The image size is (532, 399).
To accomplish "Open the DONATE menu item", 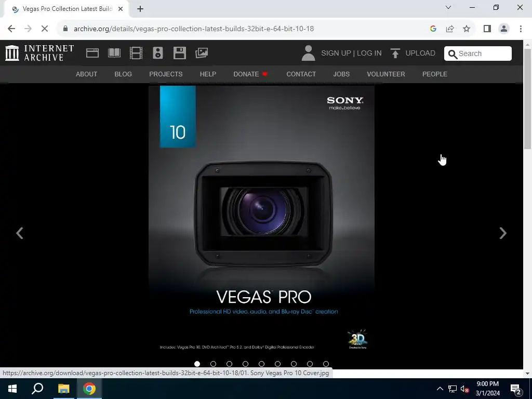I will tap(250, 74).
